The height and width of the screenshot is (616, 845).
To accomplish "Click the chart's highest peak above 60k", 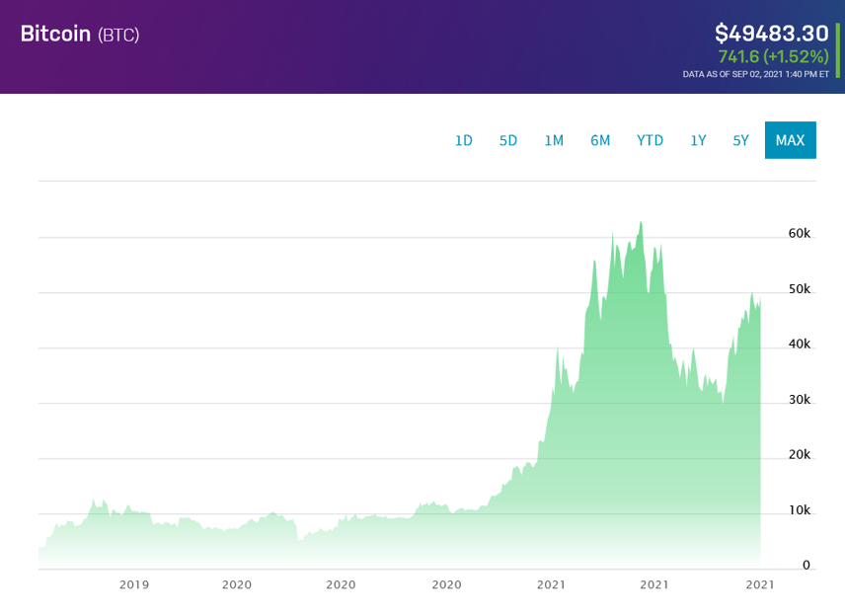I will 641,224.
